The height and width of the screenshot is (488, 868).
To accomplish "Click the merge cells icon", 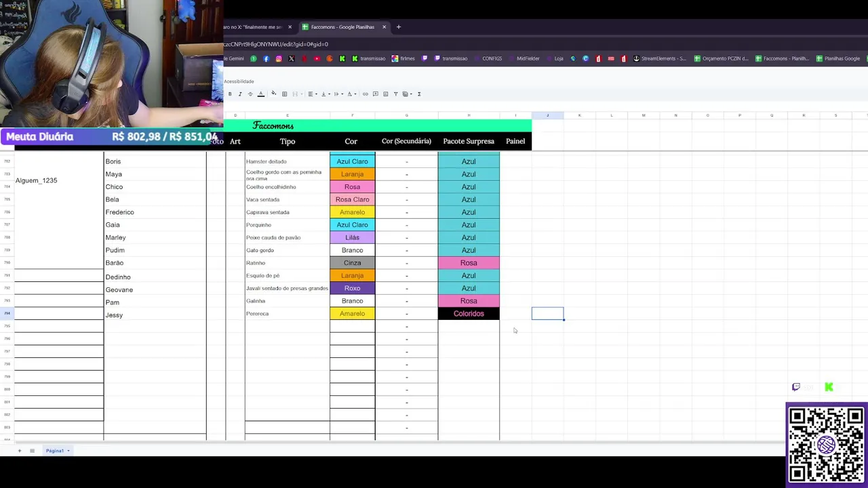I will (x=295, y=94).
